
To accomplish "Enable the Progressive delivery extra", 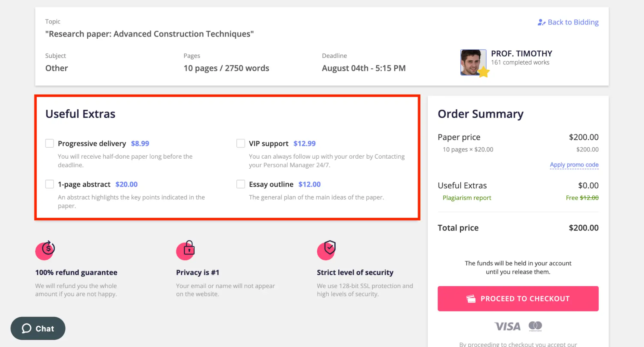I will pos(49,143).
